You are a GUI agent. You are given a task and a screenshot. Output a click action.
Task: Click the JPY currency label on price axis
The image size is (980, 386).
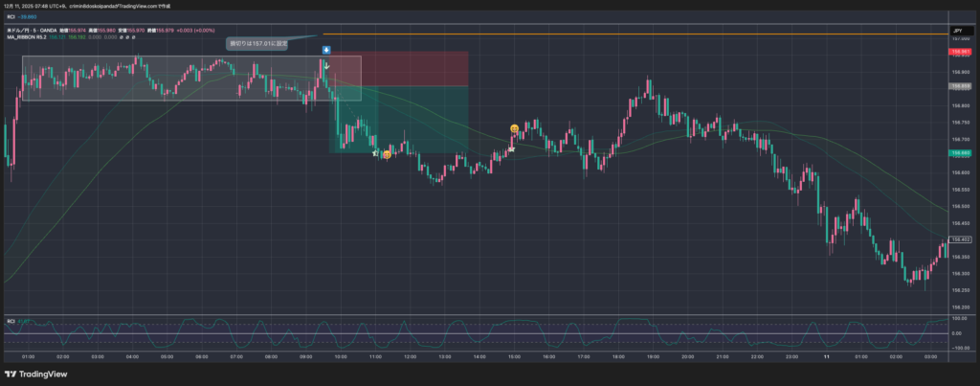tap(957, 32)
